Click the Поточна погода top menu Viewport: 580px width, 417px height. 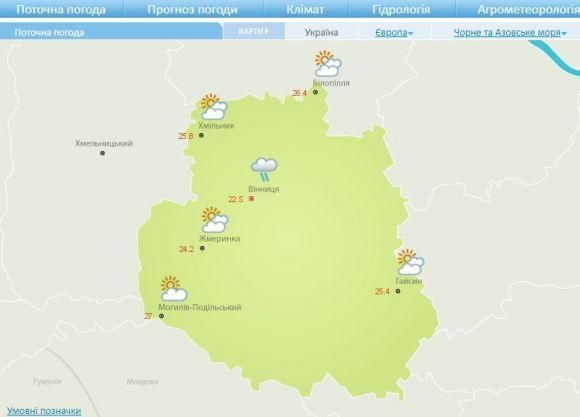(61, 9)
